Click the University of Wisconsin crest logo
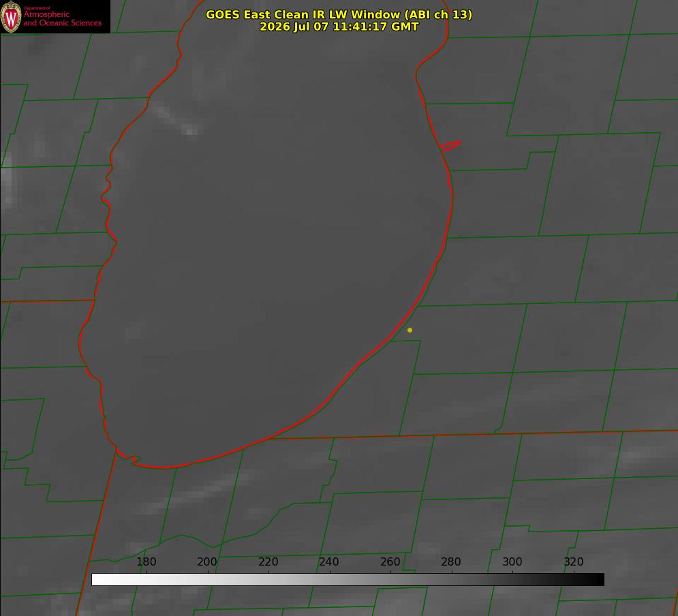Viewport: 678px width, 616px height. [x=11, y=16]
